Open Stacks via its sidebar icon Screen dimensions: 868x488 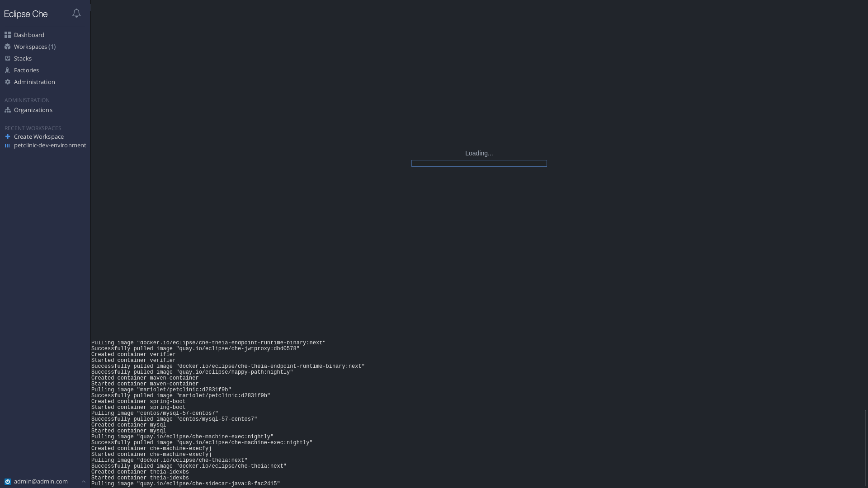(8, 58)
